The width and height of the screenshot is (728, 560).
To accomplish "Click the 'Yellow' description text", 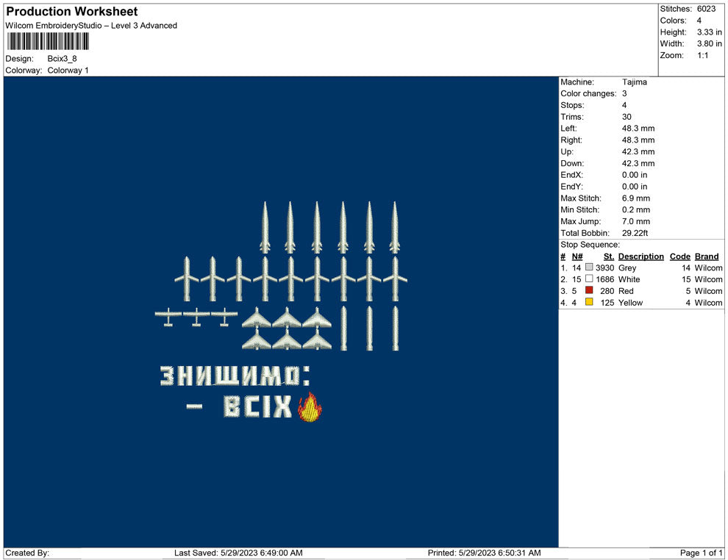I will (x=630, y=303).
